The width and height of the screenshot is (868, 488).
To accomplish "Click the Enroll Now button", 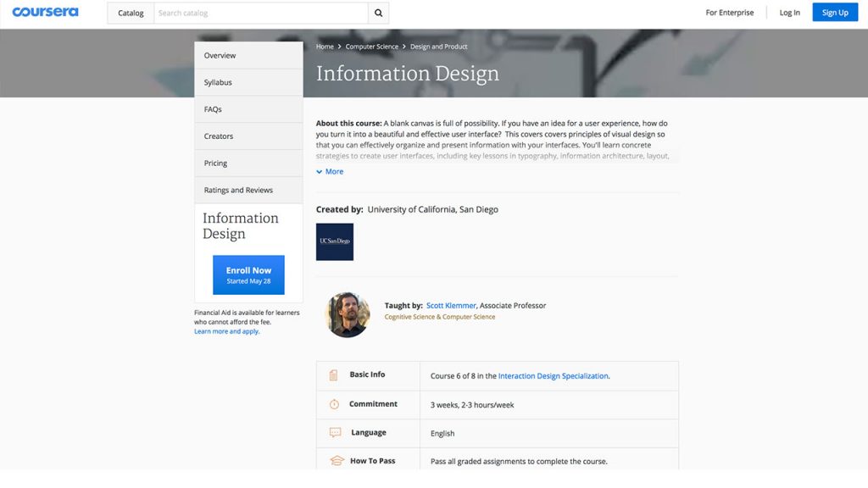I will pyautogui.click(x=248, y=274).
